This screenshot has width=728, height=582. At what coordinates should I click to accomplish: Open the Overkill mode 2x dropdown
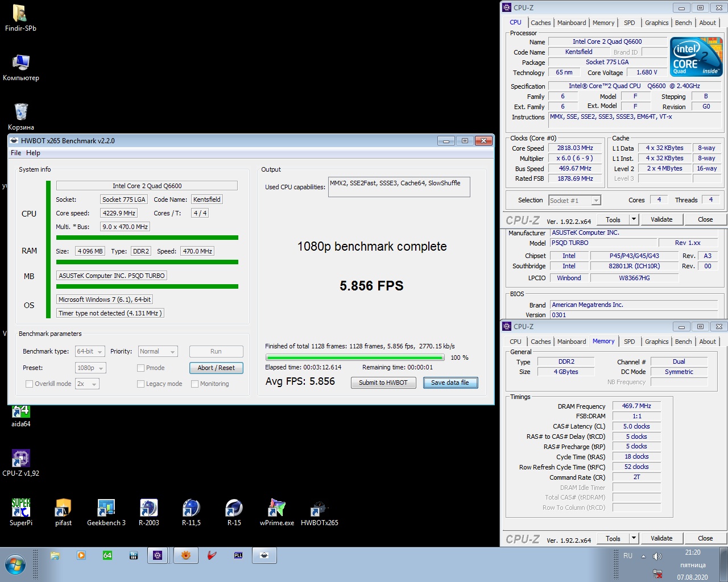(87, 384)
